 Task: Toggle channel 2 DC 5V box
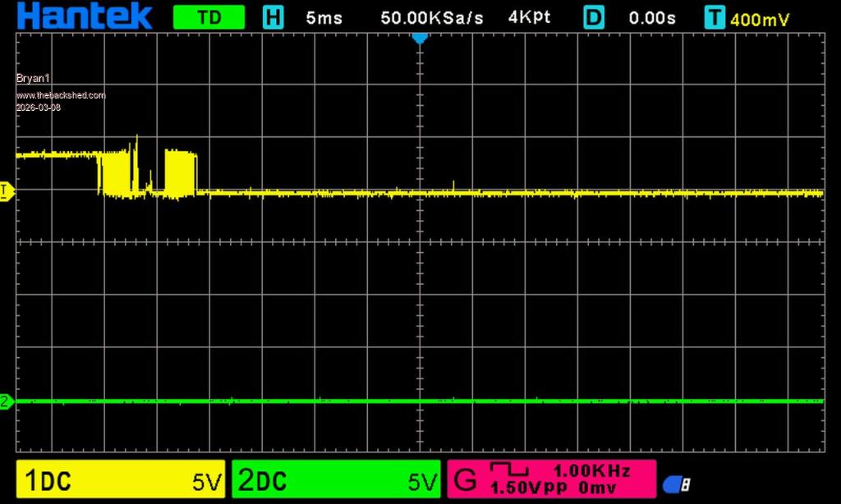(x=336, y=480)
